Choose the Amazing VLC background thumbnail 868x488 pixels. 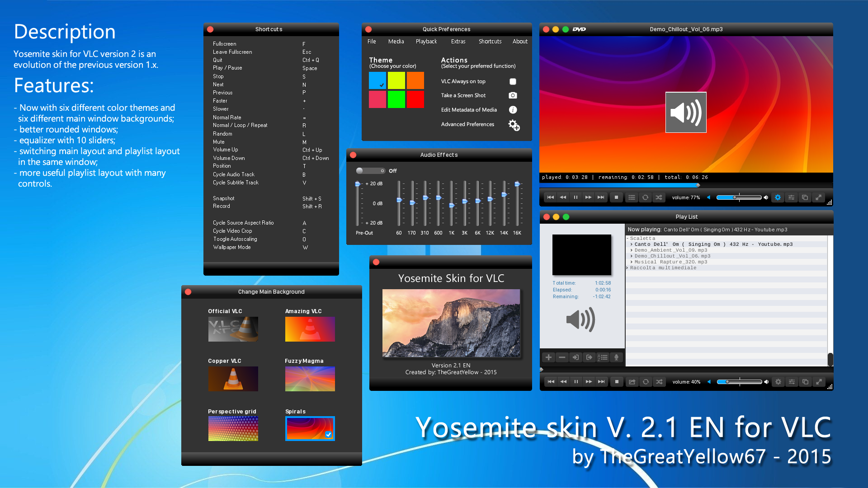coord(310,329)
